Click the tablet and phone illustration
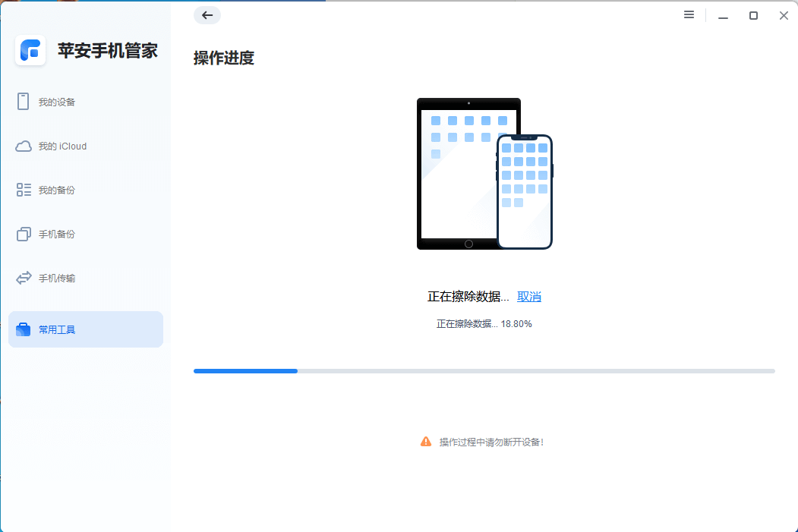Viewport: 798px width, 532px height. coord(484,173)
